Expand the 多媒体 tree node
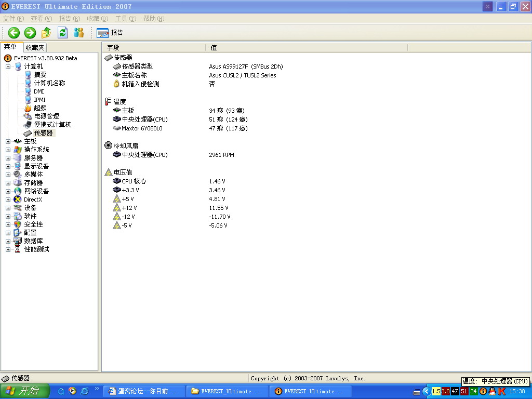The image size is (532, 399). [x=8, y=175]
